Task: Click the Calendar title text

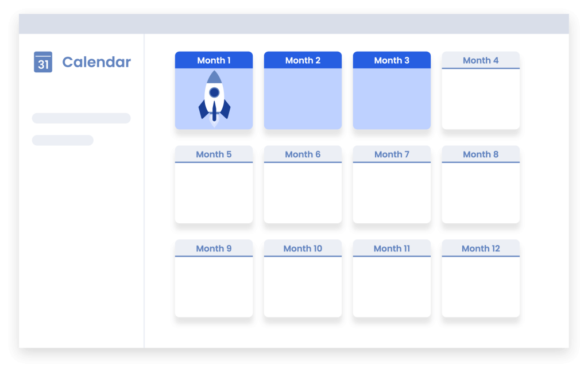Action: point(96,62)
